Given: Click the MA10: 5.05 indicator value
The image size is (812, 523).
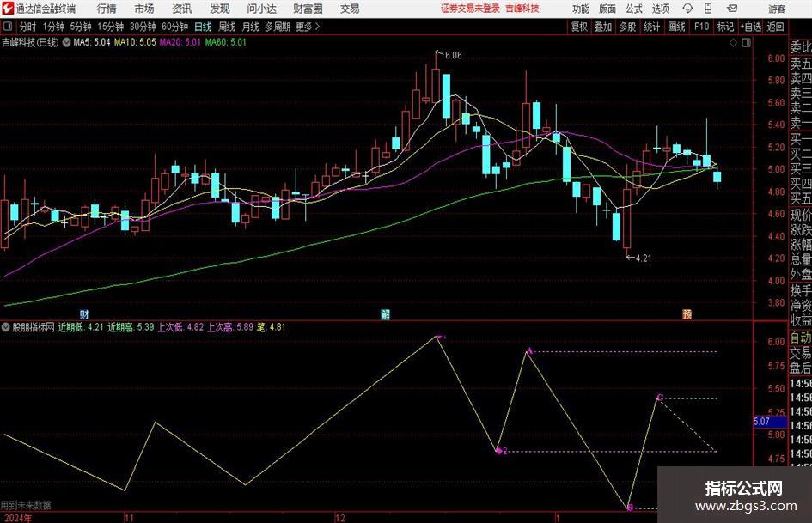Looking at the screenshot, I should [x=135, y=42].
